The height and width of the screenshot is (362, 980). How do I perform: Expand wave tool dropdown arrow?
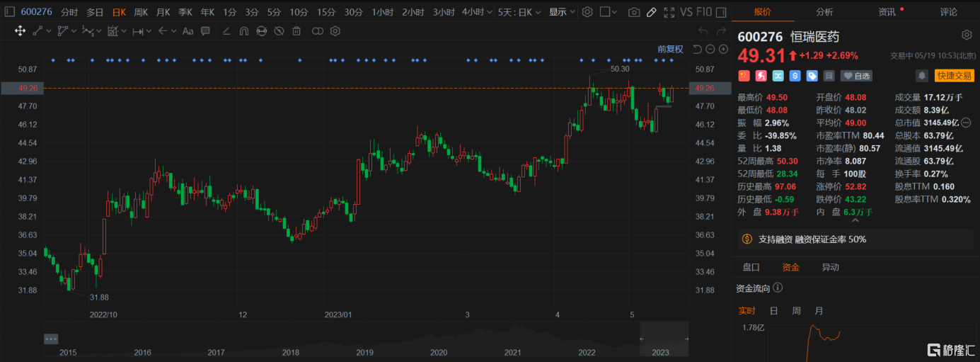coord(98,30)
